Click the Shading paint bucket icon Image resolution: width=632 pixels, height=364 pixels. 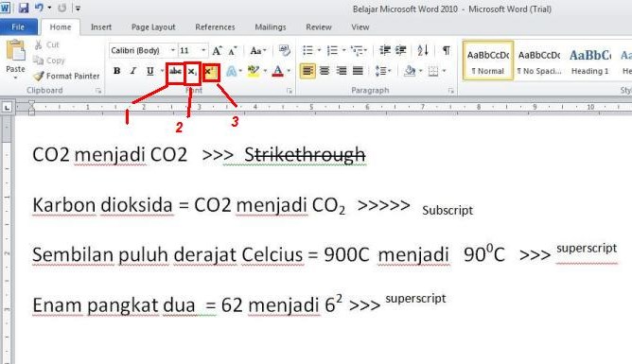(x=410, y=71)
